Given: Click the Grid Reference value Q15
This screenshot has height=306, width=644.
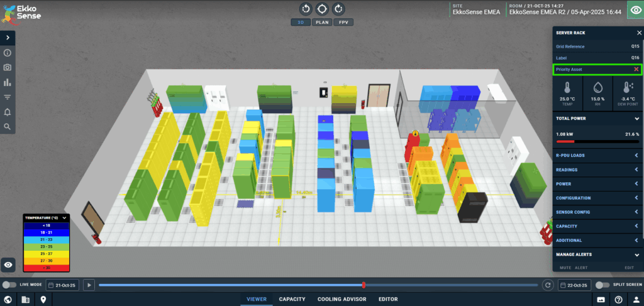Looking at the screenshot, I should tap(635, 46).
